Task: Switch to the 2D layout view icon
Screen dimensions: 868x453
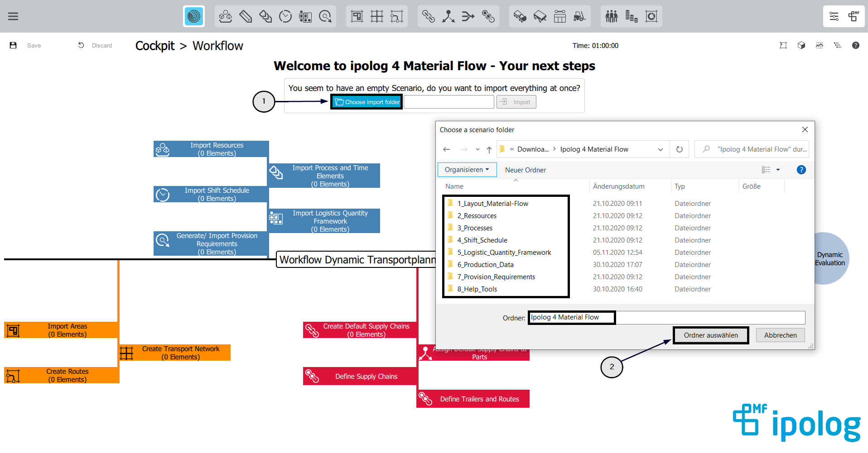Action: [783, 45]
